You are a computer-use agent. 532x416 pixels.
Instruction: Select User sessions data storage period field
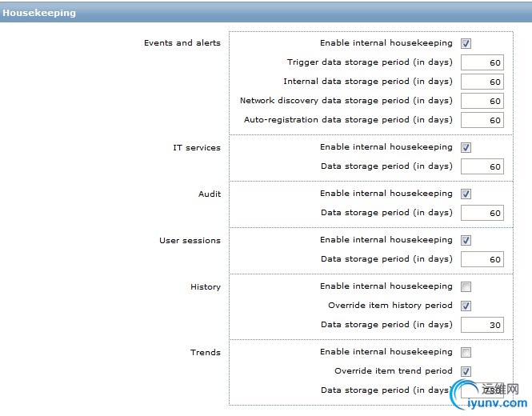click(482, 260)
